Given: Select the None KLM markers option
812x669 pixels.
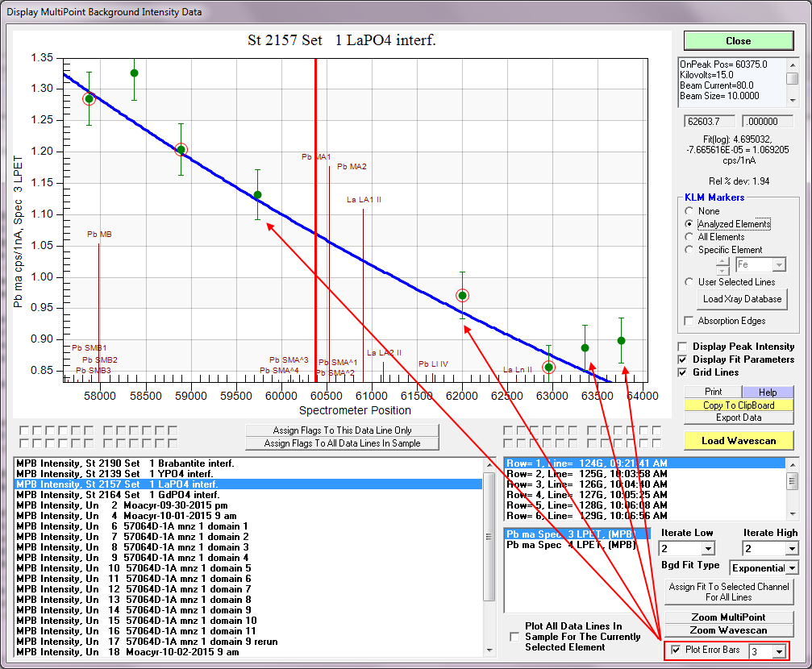Looking at the screenshot, I should click(689, 211).
